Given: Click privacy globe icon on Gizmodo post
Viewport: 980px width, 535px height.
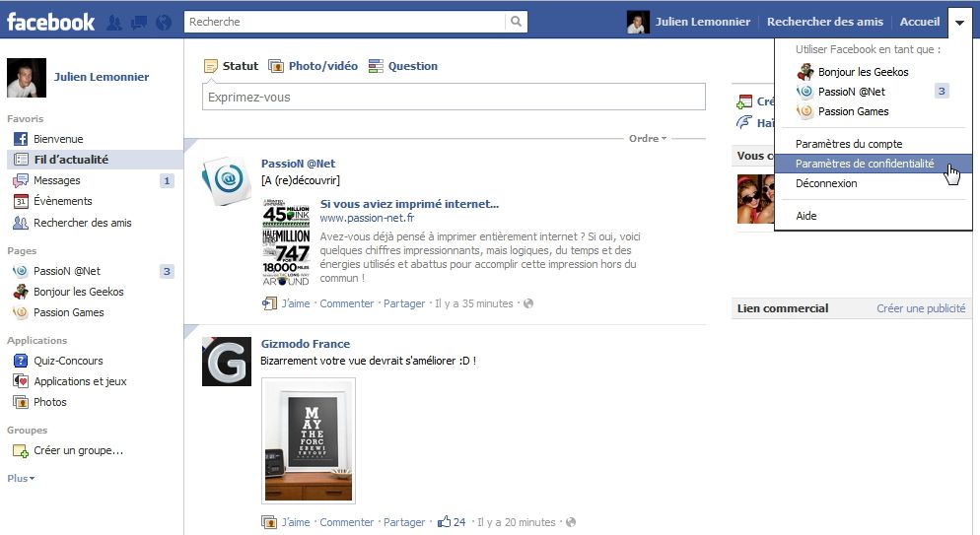Looking at the screenshot, I should click(571, 522).
